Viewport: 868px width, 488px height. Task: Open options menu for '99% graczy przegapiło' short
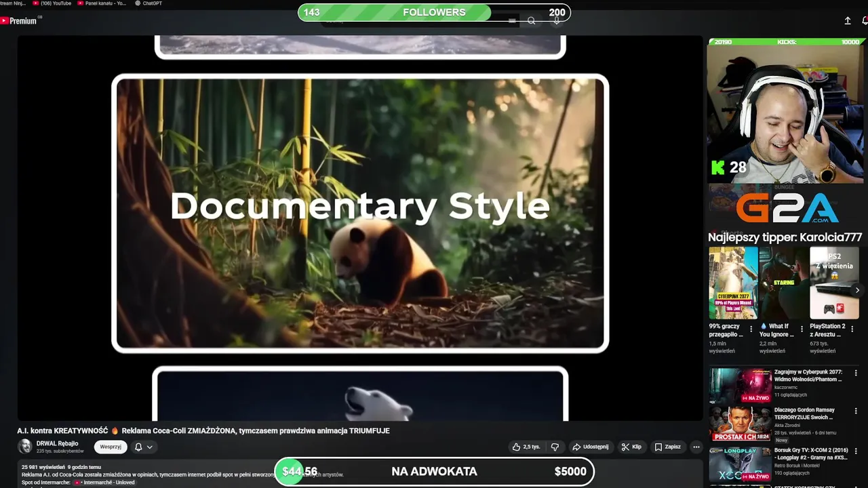[x=751, y=329]
